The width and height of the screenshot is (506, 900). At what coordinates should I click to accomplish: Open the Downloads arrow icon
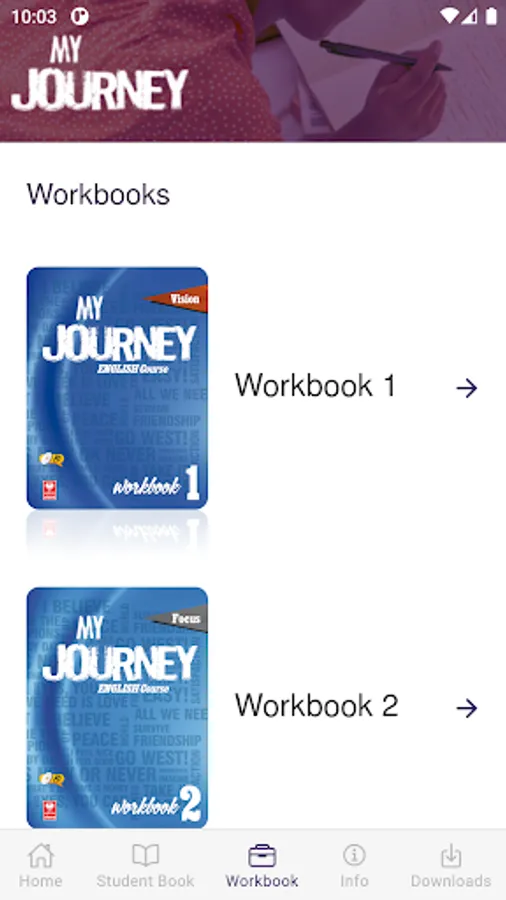(451, 855)
